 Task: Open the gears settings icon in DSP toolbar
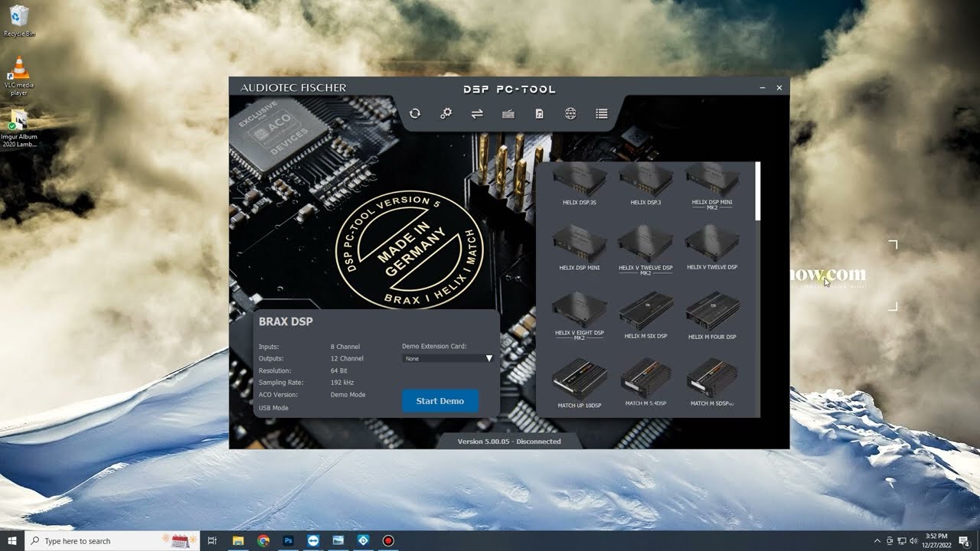[x=446, y=113]
